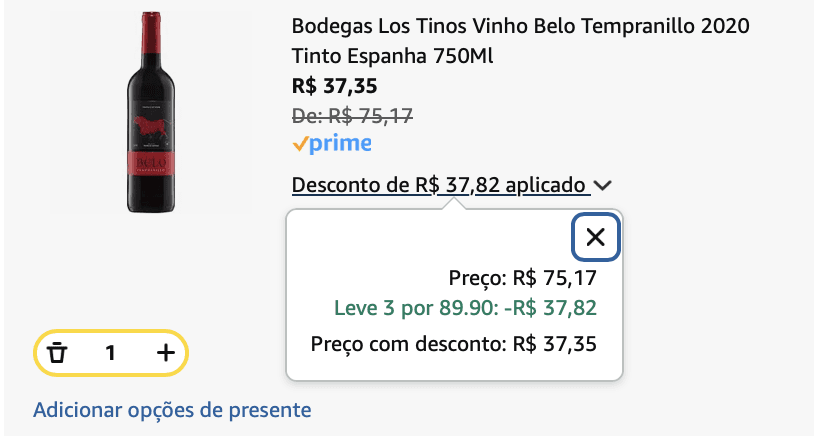
Task: Close the discount details popover
Action: click(595, 237)
